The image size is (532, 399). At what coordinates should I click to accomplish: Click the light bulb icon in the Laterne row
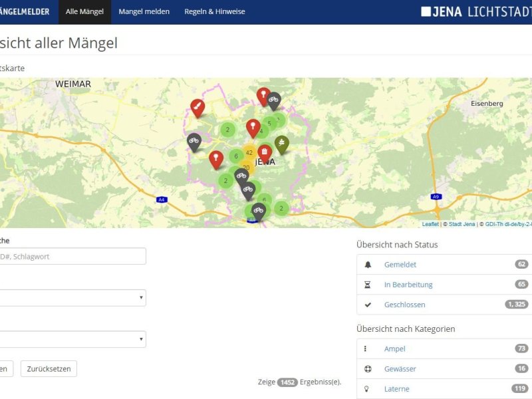pos(366,389)
